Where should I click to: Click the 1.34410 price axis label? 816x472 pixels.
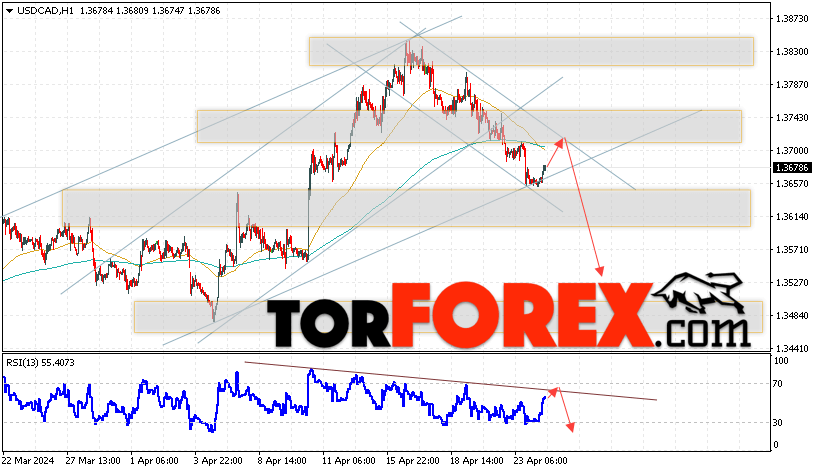(x=792, y=349)
